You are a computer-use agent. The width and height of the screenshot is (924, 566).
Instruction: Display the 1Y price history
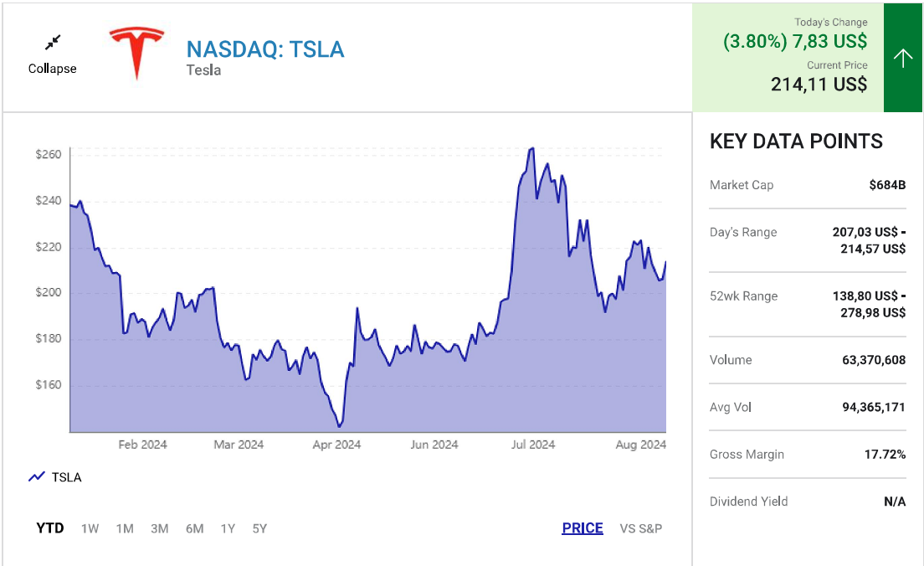pos(228,528)
